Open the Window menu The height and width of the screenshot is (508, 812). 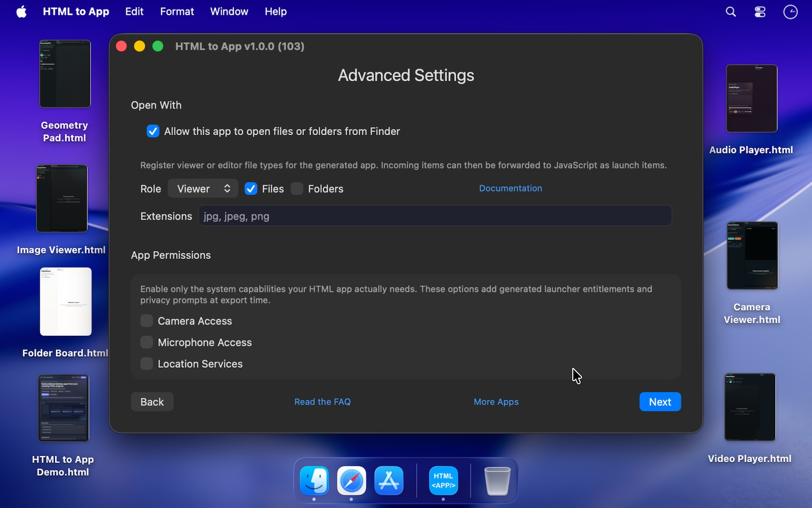tap(229, 12)
